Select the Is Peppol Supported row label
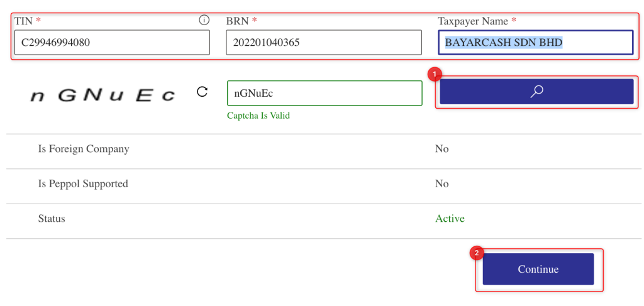Viewport: 644px width, 306px height. point(83,183)
